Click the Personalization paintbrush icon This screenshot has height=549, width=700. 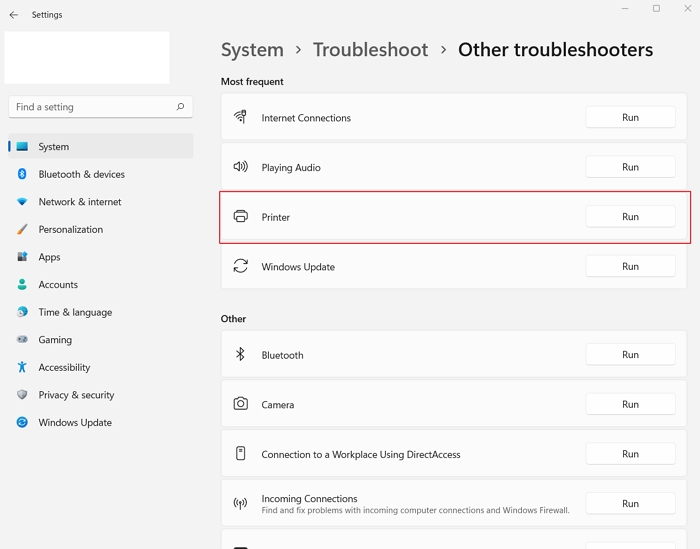[22, 229]
